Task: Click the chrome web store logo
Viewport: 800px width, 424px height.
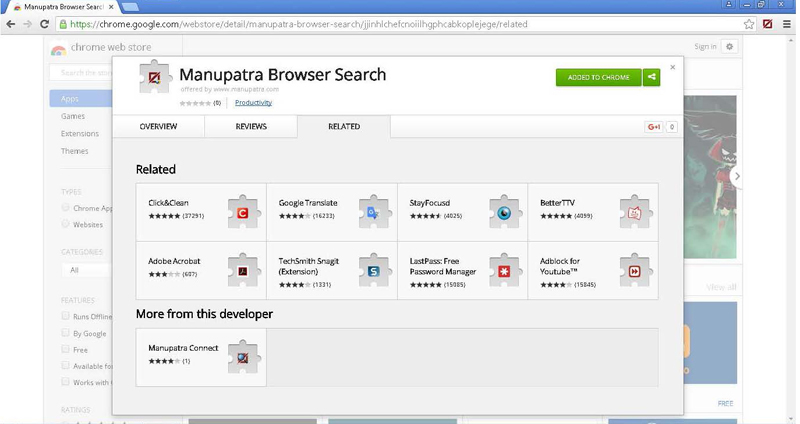Action: [59, 49]
